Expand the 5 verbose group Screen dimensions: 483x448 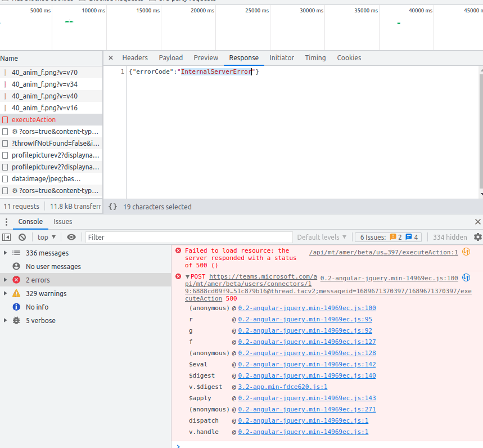[5, 320]
